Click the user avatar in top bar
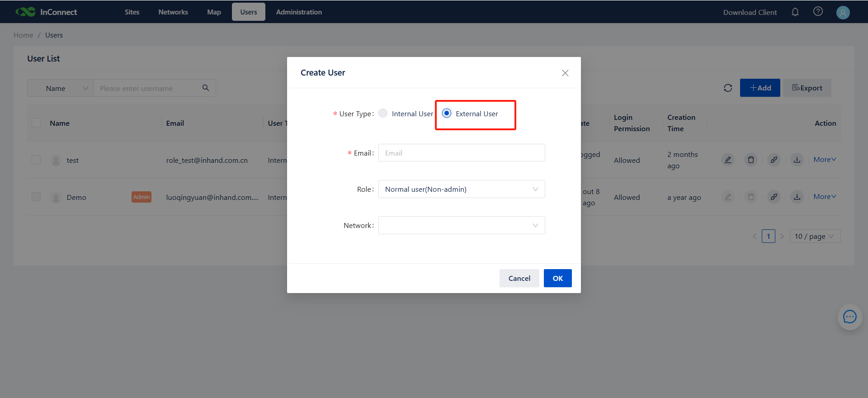The height and width of the screenshot is (398, 868). (843, 13)
